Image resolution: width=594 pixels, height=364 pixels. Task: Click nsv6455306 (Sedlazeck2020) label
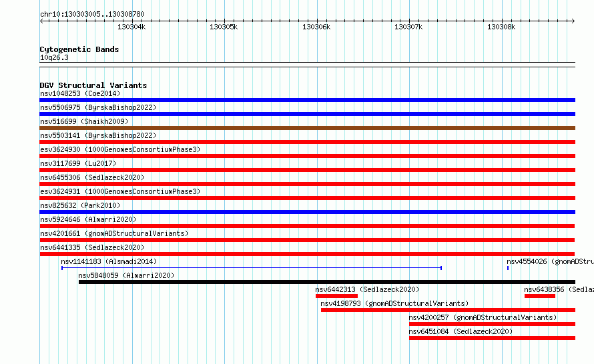tap(92, 177)
